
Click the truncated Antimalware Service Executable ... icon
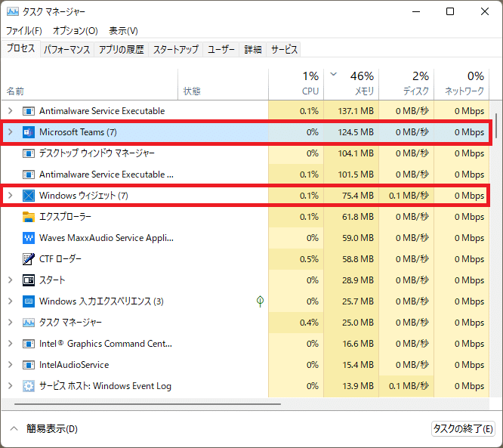[x=29, y=175]
